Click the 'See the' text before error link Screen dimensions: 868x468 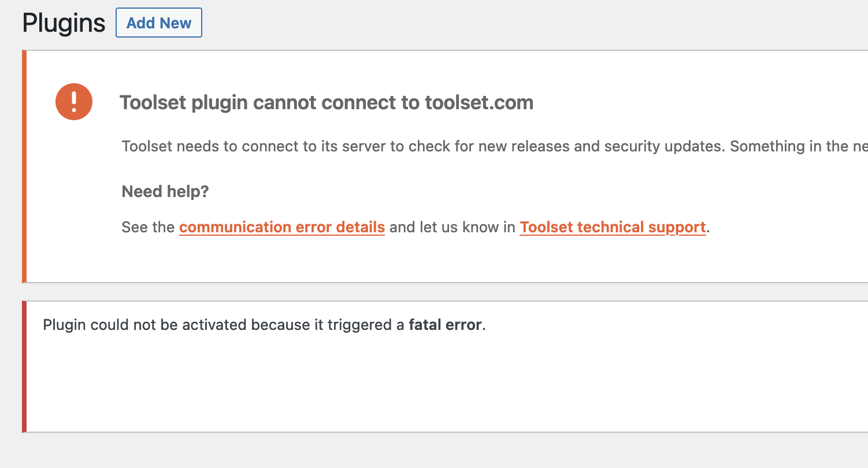coord(148,227)
